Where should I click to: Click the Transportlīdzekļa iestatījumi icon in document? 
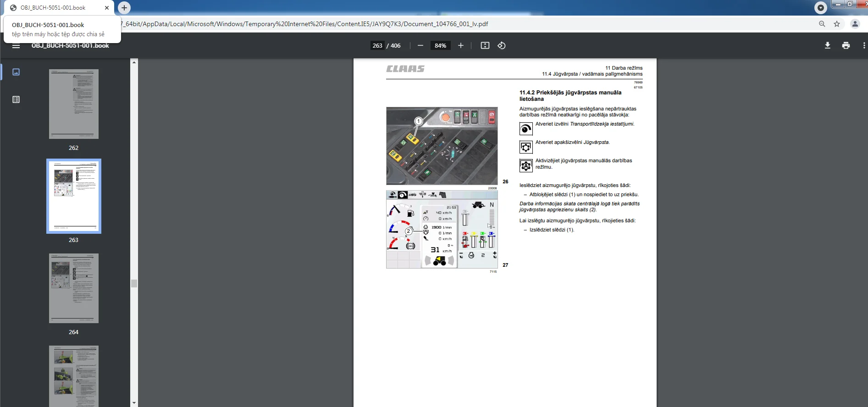pos(526,129)
